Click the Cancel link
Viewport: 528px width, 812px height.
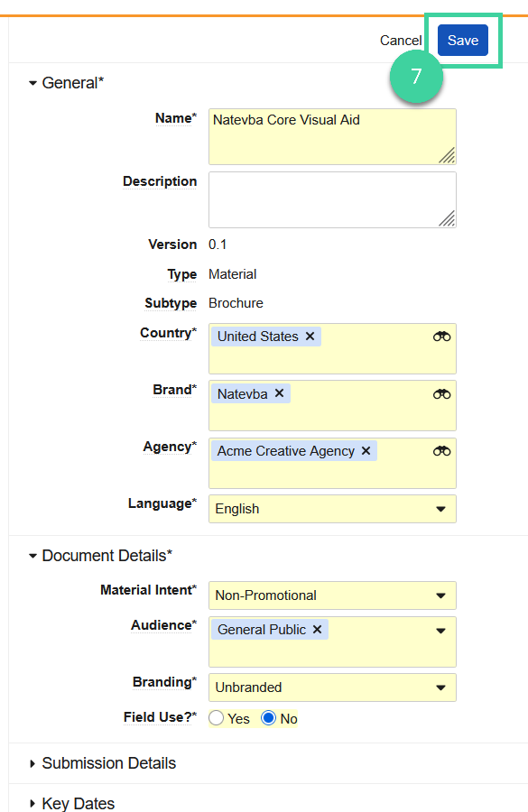[401, 40]
